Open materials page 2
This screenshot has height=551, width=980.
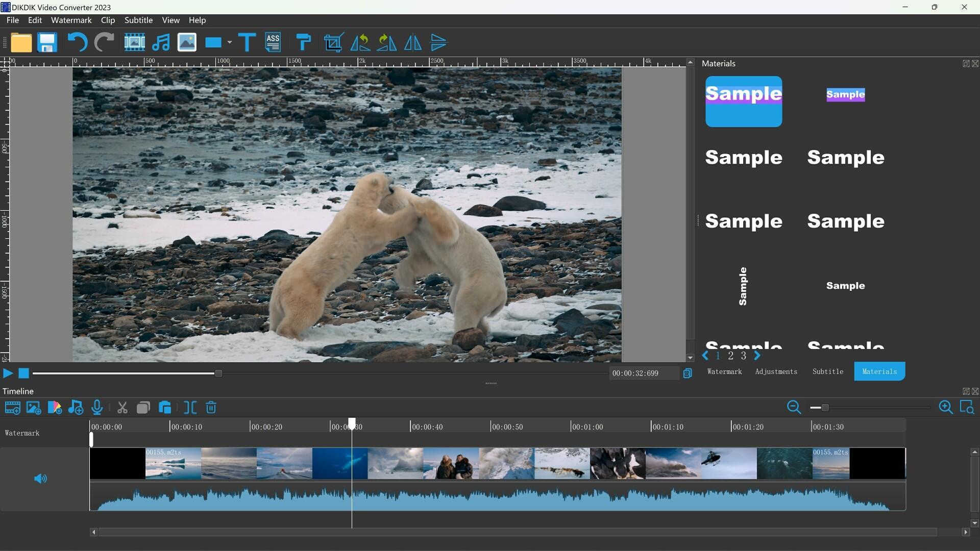pos(731,356)
